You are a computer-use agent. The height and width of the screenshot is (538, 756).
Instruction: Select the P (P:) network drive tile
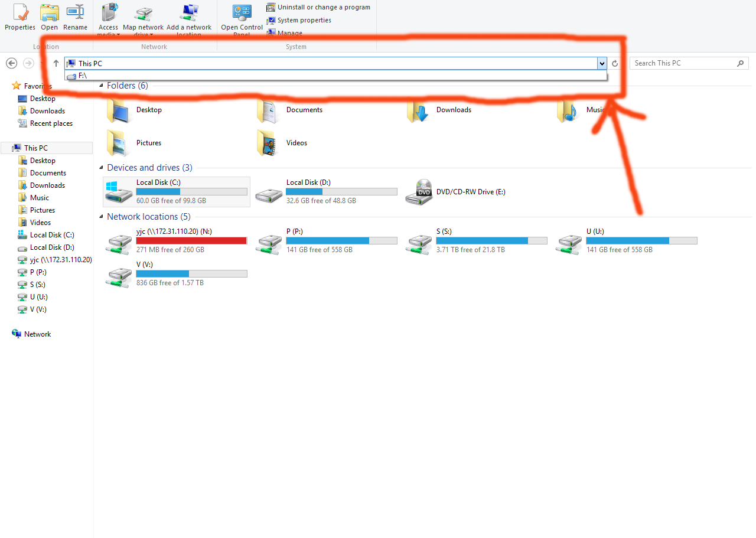(x=327, y=241)
